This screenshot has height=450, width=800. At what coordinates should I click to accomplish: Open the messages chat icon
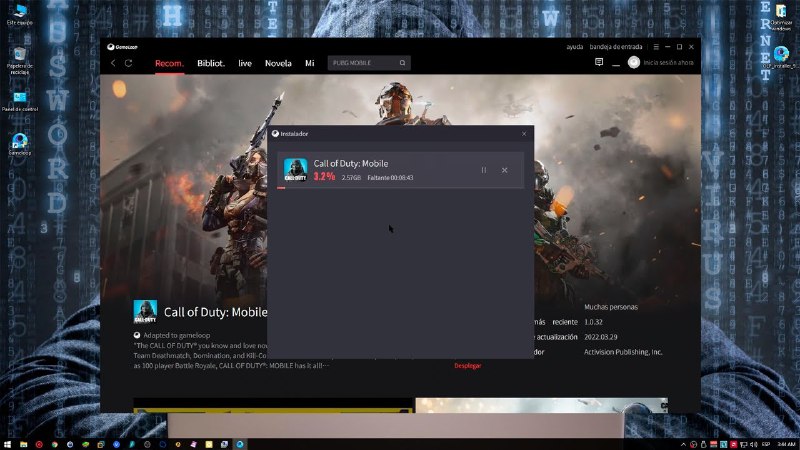[x=599, y=62]
